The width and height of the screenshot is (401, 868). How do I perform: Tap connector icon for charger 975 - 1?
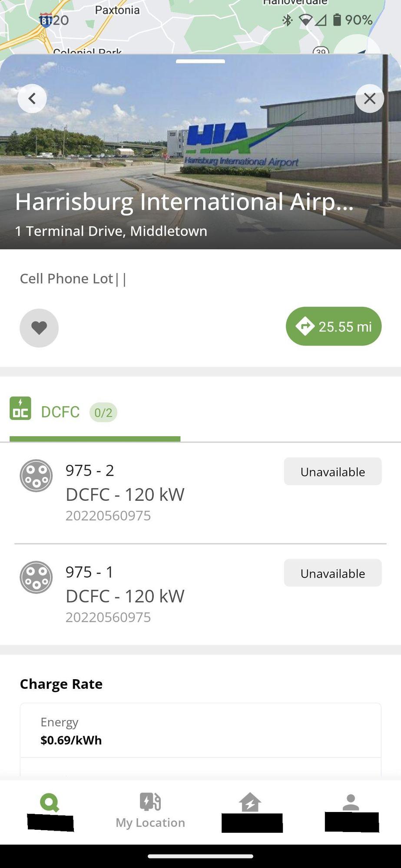[36, 577]
